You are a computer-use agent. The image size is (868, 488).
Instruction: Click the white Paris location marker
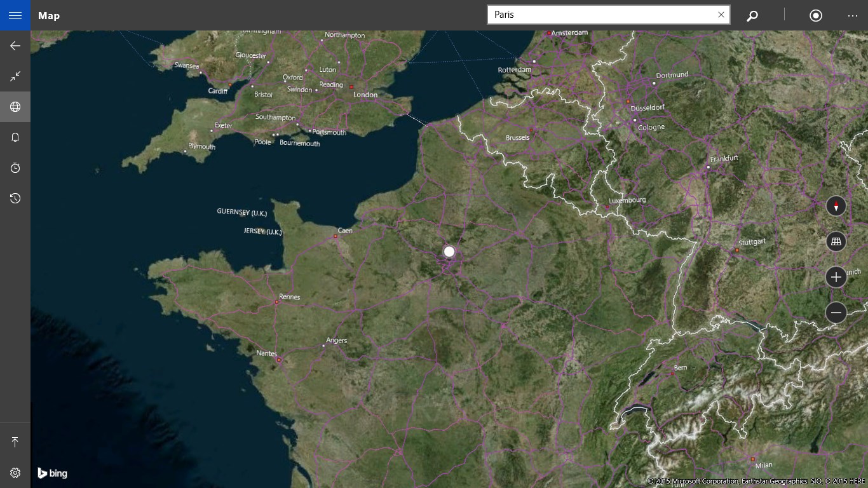point(449,252)
